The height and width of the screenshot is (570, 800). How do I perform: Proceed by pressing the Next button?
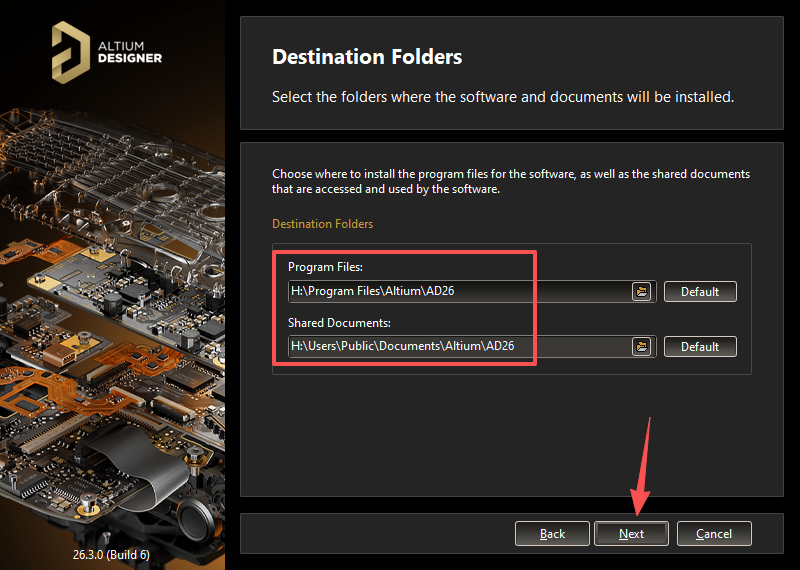[x=631, y=533]
